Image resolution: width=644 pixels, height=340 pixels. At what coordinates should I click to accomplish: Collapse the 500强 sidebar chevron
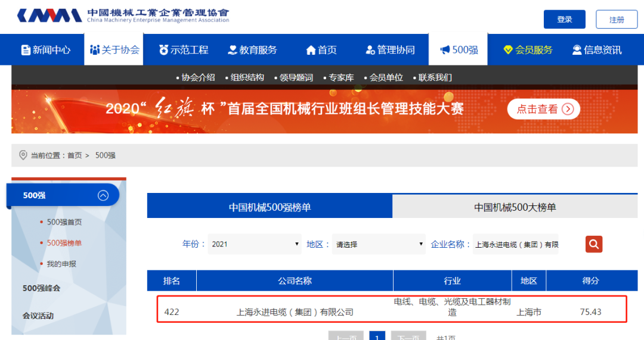point(103,195)
